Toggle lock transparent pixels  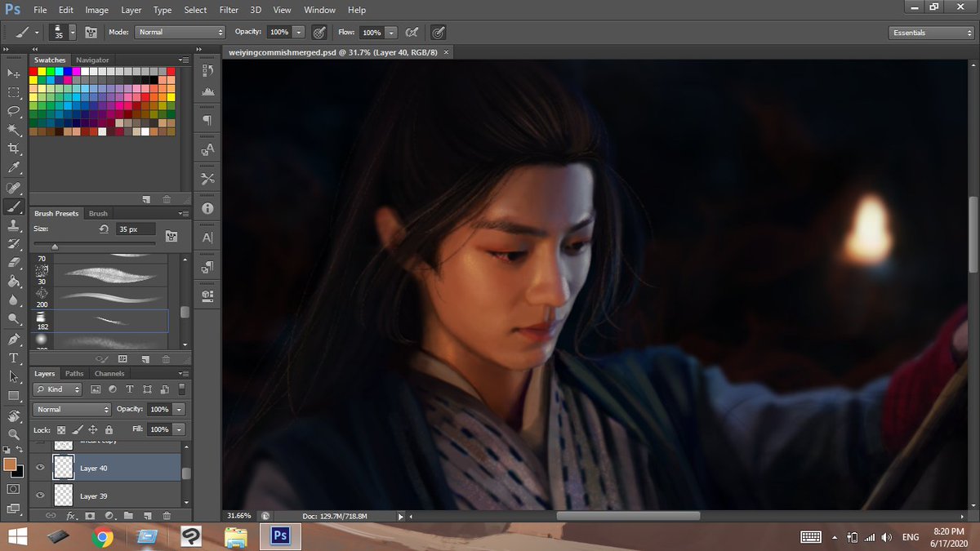click(62, 429)
